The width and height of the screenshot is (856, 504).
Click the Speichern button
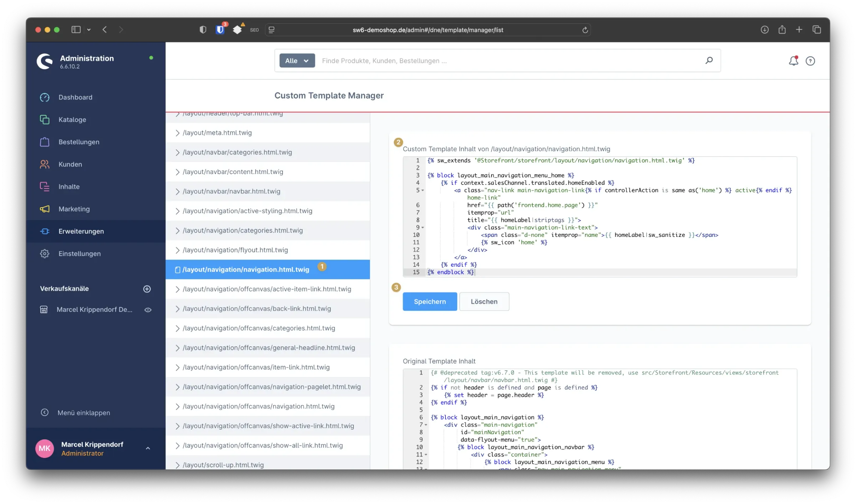(429, 301)
